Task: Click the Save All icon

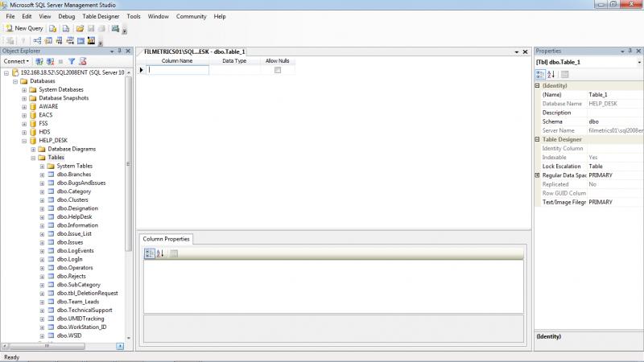Action: tap(101, 28)
